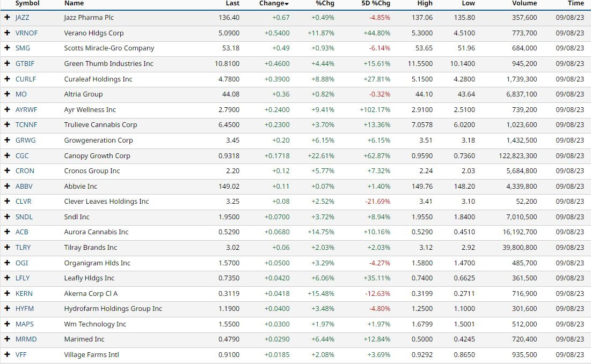Open the AYRWF symbol link
Viewport: 591px width, 364px height.
(26, 109)
